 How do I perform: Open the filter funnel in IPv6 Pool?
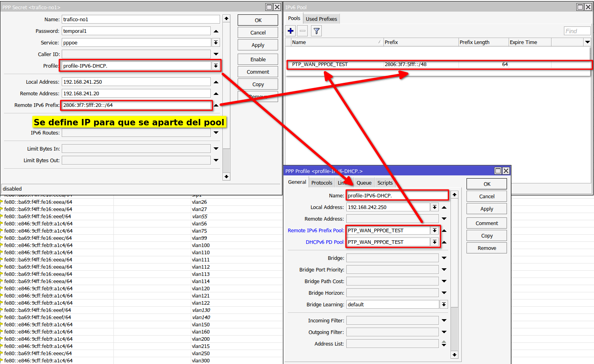[x=317, y=31]
